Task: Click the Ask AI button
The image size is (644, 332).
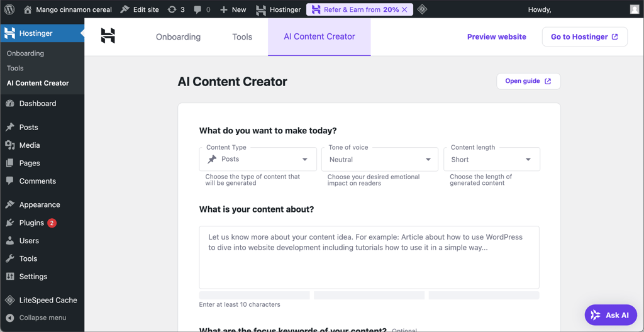Action: pyautogui.click(x=611, y=315)
